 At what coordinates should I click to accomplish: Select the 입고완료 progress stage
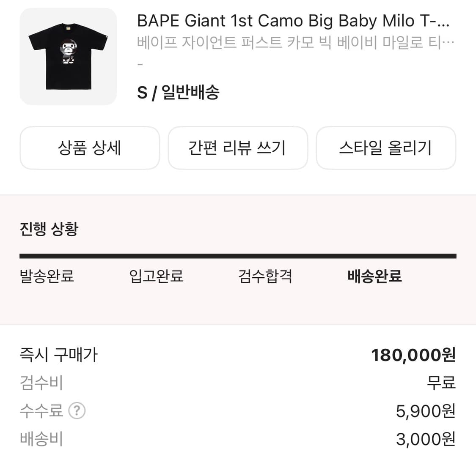[156, 276]
